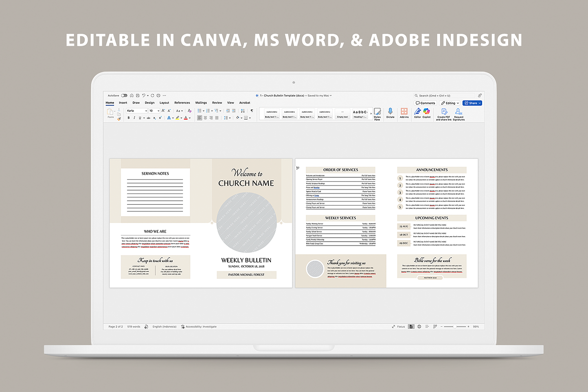This screenshot has height=392, width=588.
Task: Open the Change Case Aa dropdown
Action: point(179,111)
